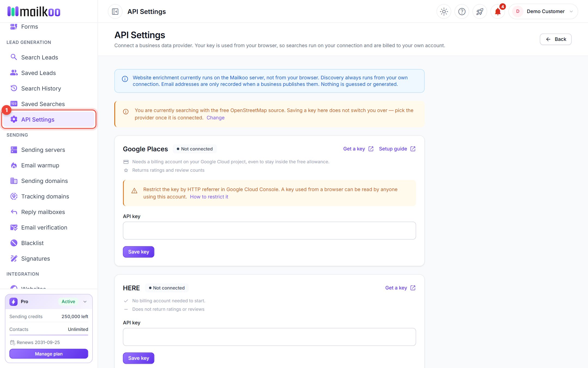588x368 pixels.
Task: Open Sending domains
Action: click(49, 181)
